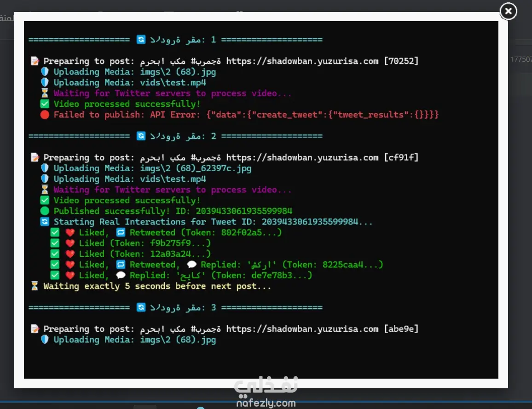Click the Starting Real Interactions for Tweet ID line
This screenshot has height=409, width=532.
click(213, 222)
